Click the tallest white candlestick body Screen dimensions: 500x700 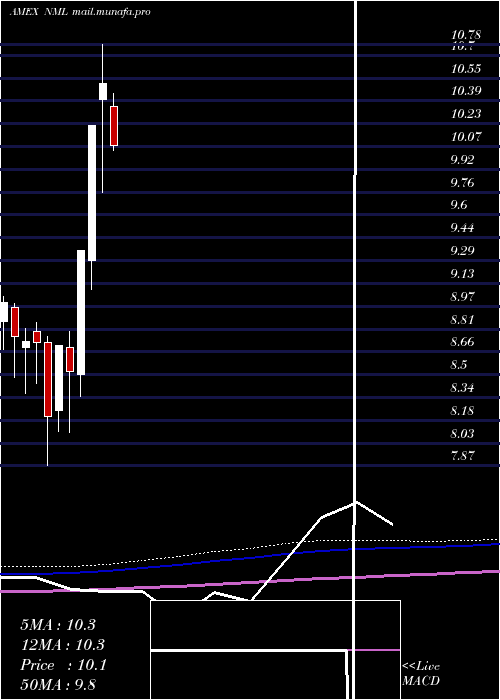[92, 193]
